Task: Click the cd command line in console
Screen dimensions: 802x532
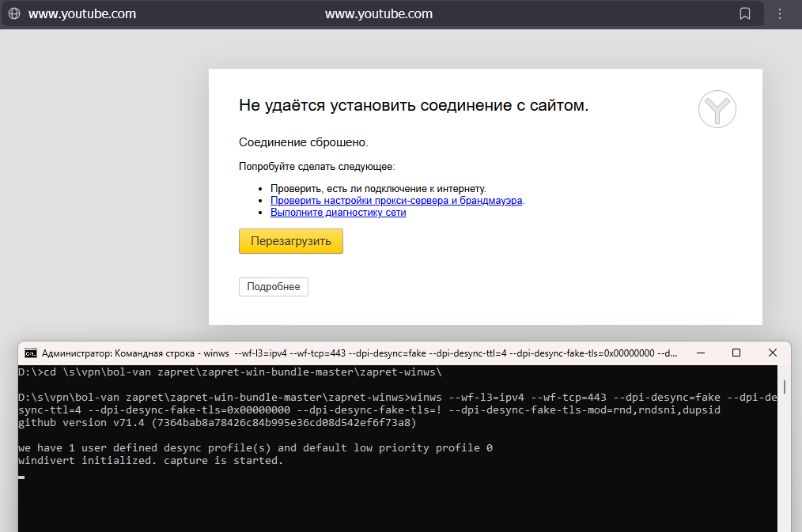Action: (x=229, y=372)
